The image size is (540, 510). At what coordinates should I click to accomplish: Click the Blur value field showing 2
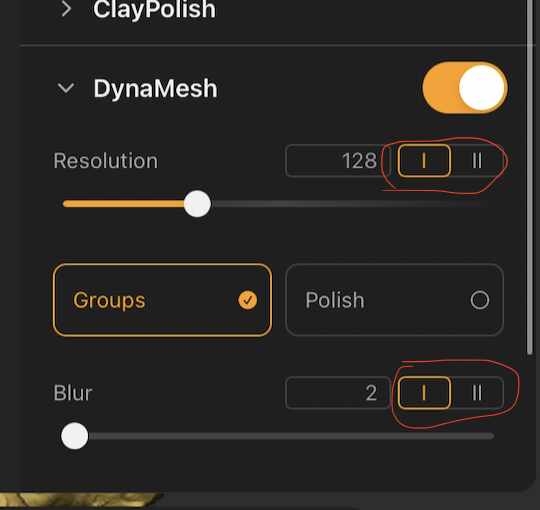pyautogui.click(x=338, y=393)
